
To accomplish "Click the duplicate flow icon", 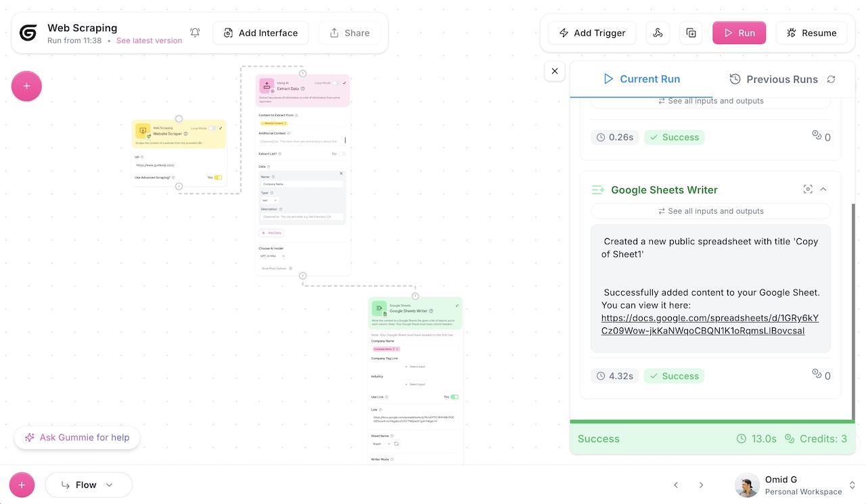I will [691, 32].
